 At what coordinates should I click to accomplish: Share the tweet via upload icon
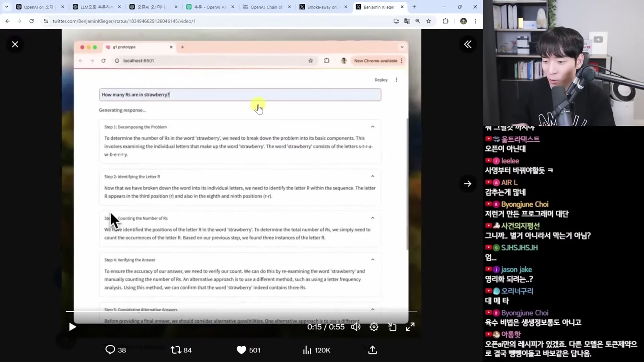point(372,350)
